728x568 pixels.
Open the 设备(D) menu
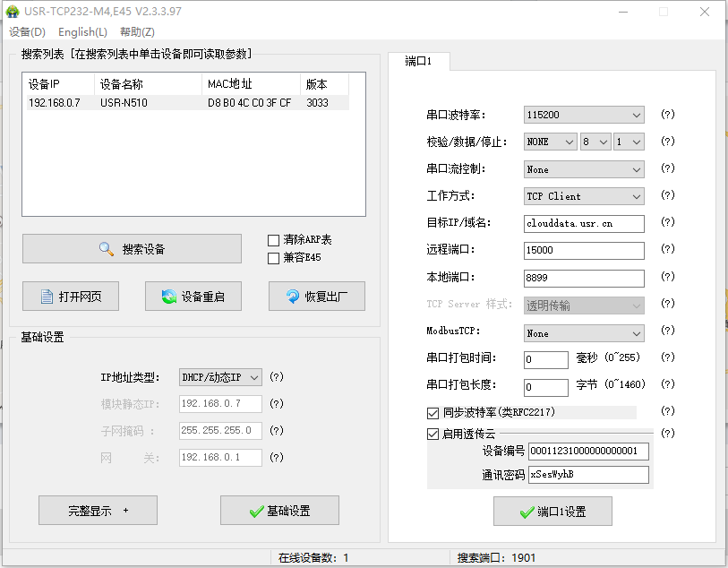point(27,32)
